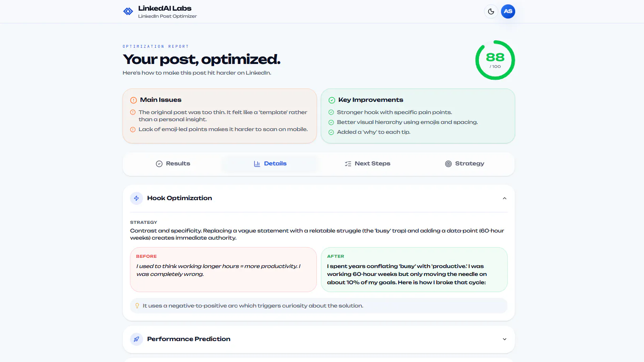Viewport: 644px width, 362px height.
Task: Click the Main Issues warning icon
Action: [134, 100]
